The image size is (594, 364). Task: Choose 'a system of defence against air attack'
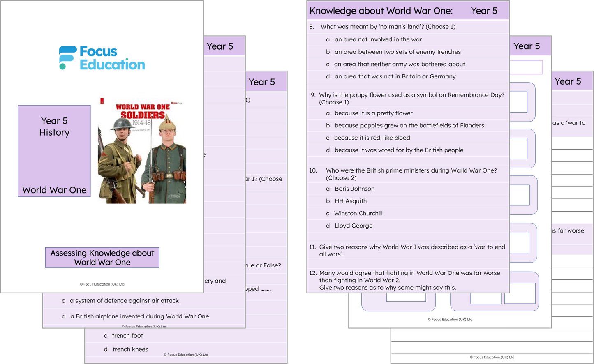124,301
